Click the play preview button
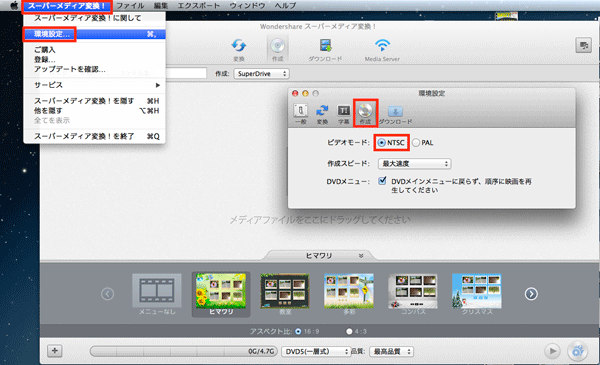Viewport: 600px width, 365px height. 552,350
